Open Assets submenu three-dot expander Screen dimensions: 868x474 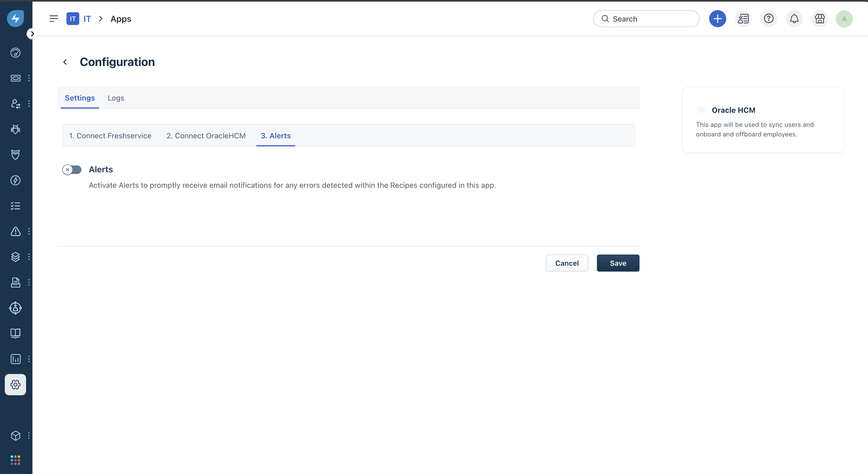29,257
